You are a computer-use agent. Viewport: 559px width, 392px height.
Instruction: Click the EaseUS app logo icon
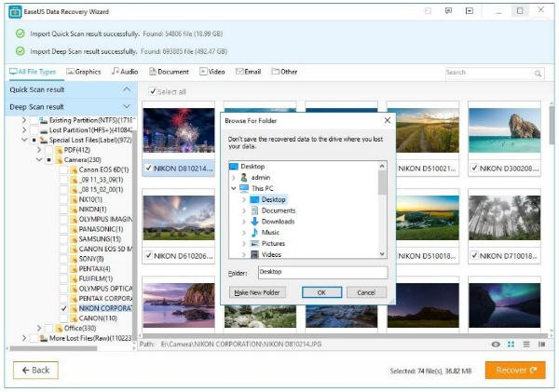(x=15, y=12)
